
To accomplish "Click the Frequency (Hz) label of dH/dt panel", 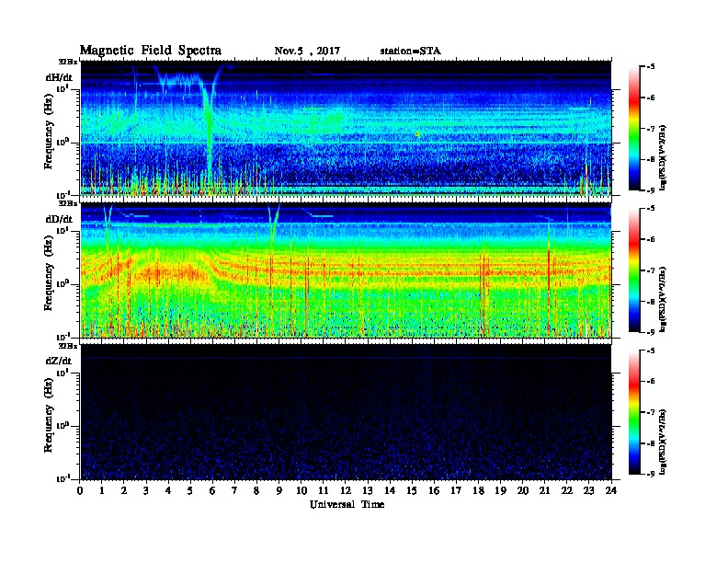I will click(49, 131).
